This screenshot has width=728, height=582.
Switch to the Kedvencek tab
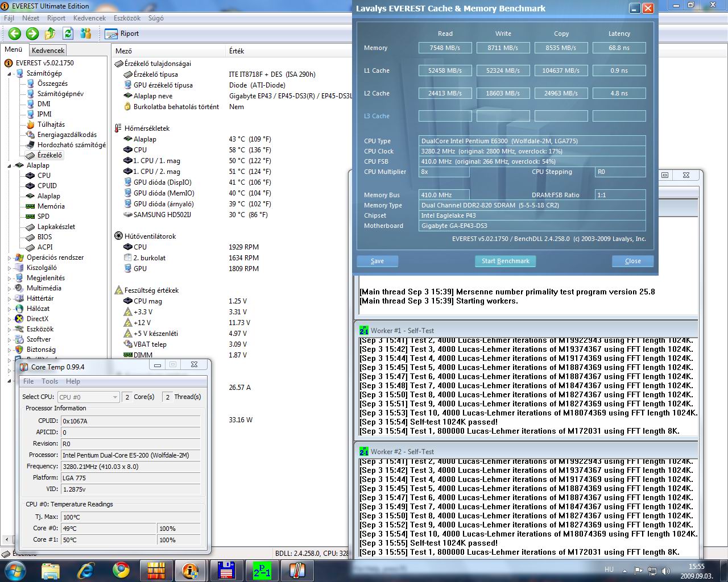pos(48,51)
